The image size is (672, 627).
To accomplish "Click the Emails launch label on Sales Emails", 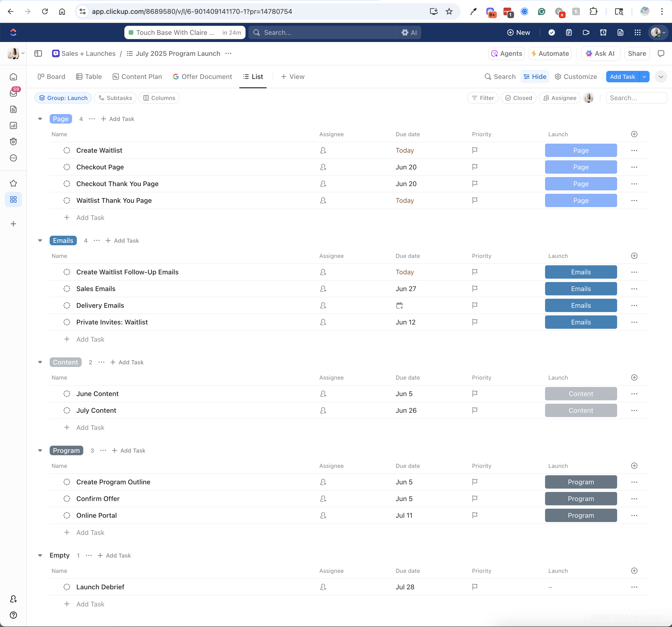I will pyautogui.click(x=580, y=289).
